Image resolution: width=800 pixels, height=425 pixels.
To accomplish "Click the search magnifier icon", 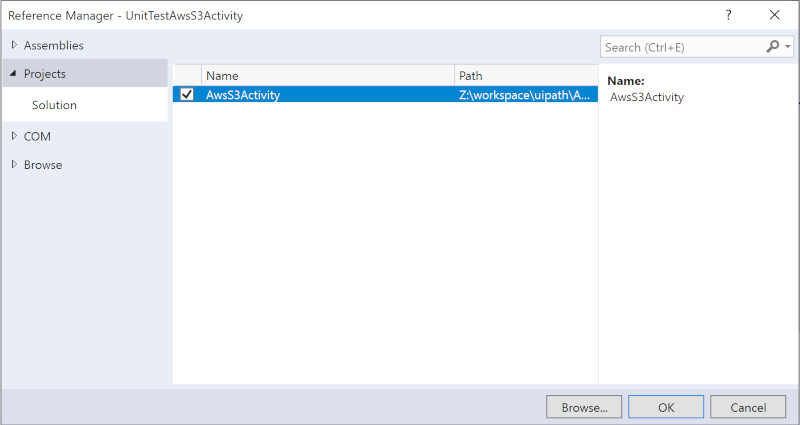I will 772,47.
